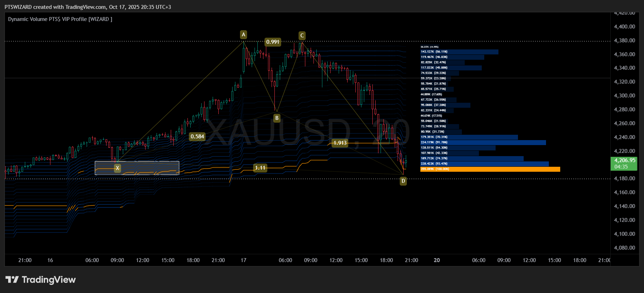Select harmonic pattern point C marker
Image resolution: width=644 pixels, height=293 pixels.
(x=302, y=36)
